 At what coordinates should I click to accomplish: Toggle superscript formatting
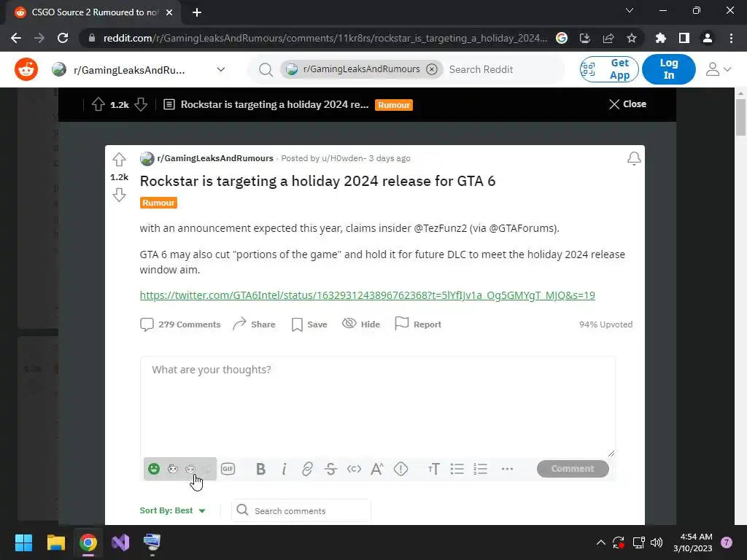pos(377,469)
